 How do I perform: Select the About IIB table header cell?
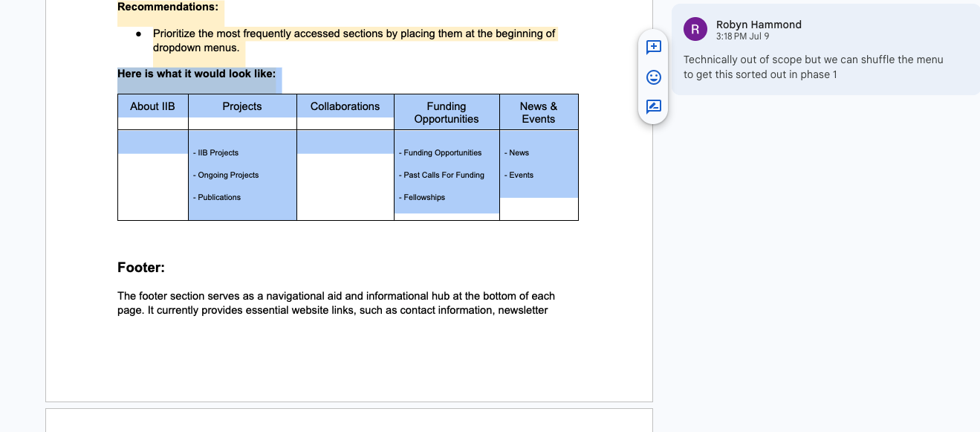152,106
